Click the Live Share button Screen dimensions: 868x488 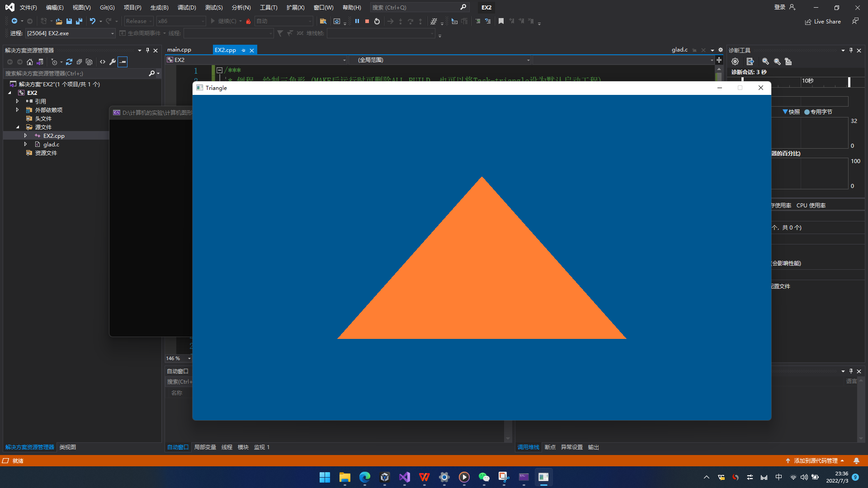823,21
